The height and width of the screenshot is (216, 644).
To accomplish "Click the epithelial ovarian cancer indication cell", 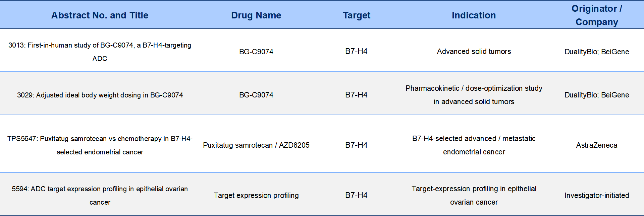I will pyautogui.click(x=474, y=195).
